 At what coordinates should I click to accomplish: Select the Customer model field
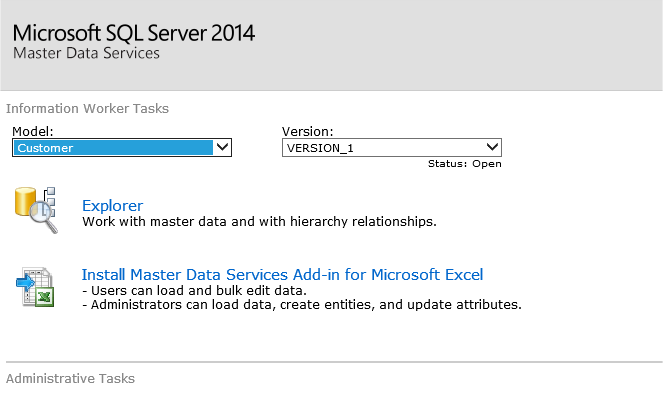tap(113, 148)
